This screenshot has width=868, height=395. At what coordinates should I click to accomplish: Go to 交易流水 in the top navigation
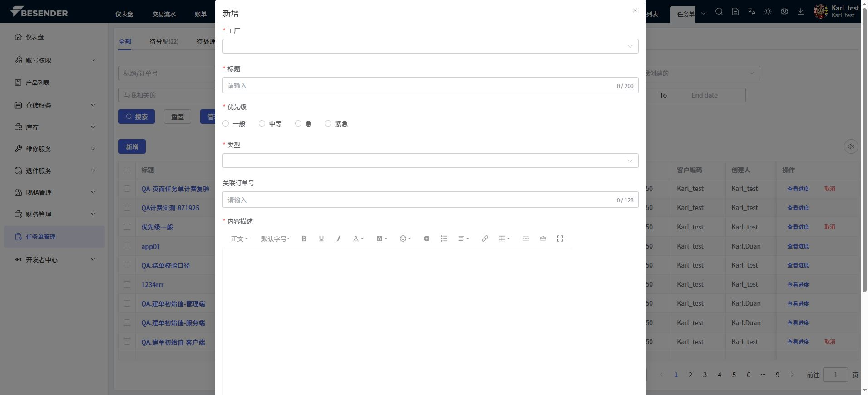coord(164,14)
